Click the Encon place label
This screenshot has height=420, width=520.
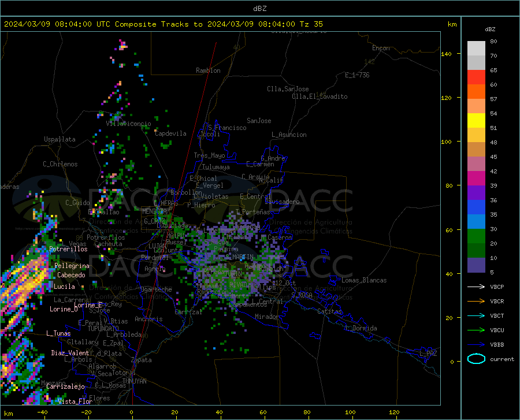pos(381,48)
